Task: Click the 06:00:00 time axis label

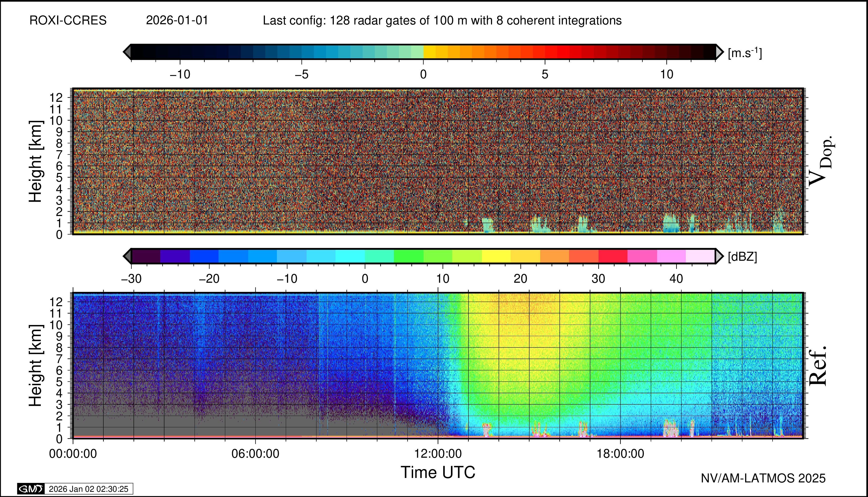Action: pos(255,454)
